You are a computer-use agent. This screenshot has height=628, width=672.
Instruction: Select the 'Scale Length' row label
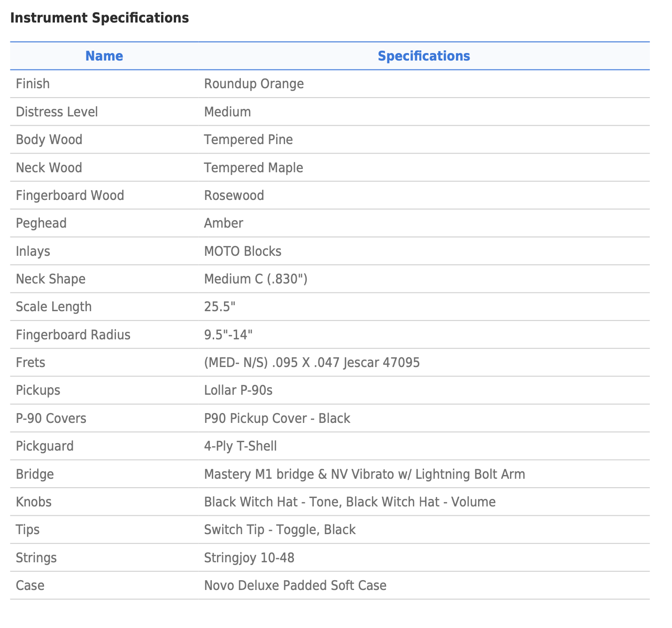click(54, 306)
